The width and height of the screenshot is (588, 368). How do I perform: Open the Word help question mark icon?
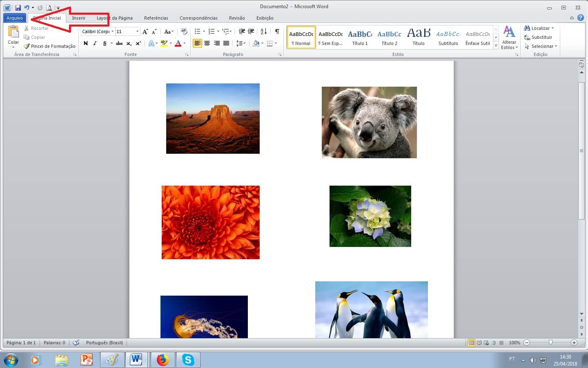(x=580, y=18)
